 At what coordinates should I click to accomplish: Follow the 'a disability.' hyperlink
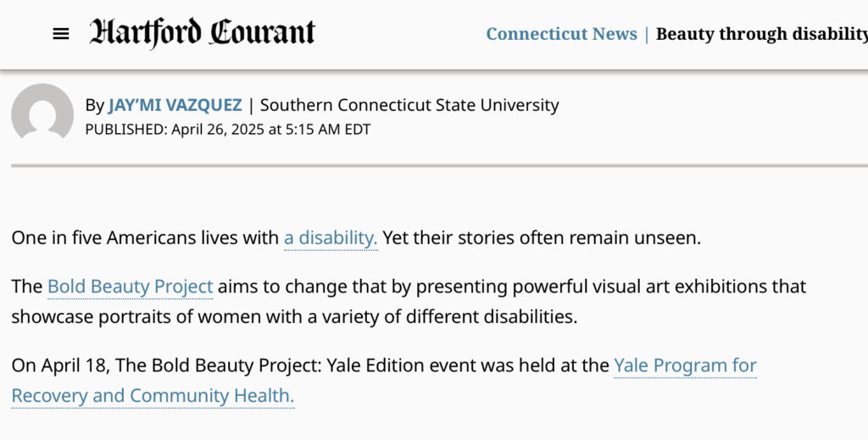(331, 238)
